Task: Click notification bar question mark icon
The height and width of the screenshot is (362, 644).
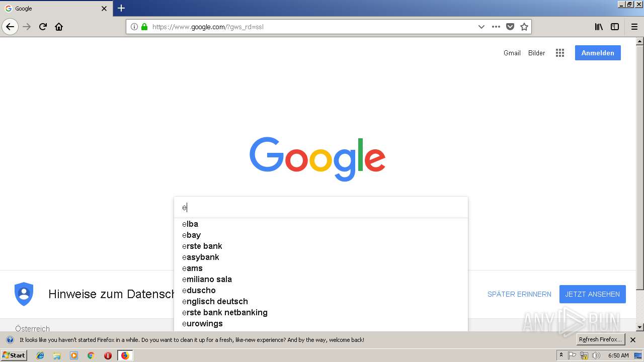Action: click(x=10, y=340)
